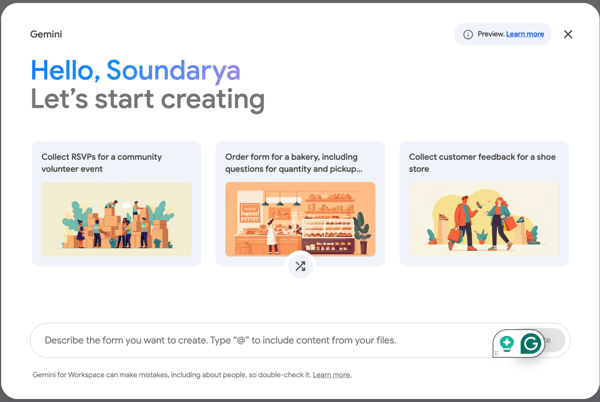The image size is (600, 402).
Task: Click the shuffle suggestions icon
Action: [300, 266]
